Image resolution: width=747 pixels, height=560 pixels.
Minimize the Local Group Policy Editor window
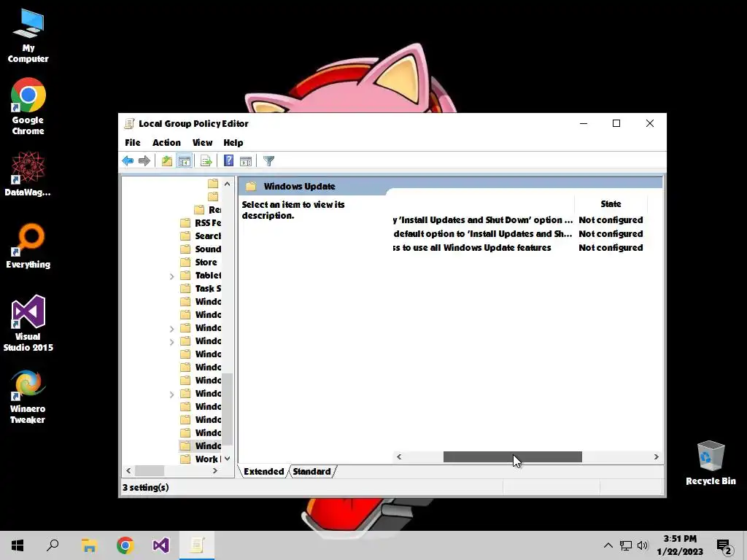[584, 123]
